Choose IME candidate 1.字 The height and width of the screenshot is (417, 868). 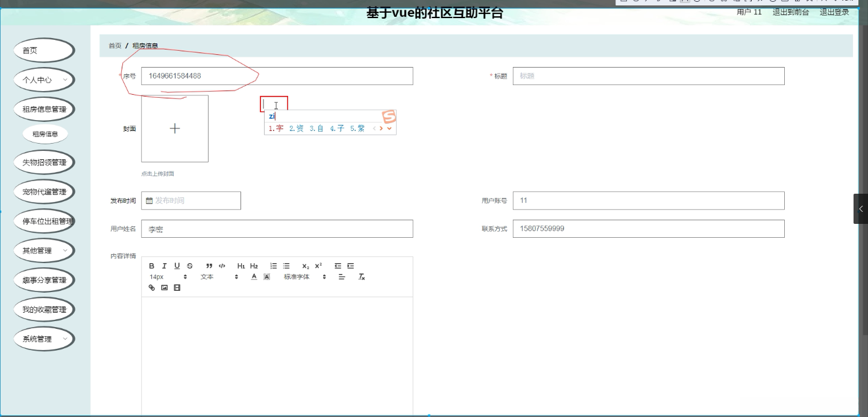[x=276, y=129]
